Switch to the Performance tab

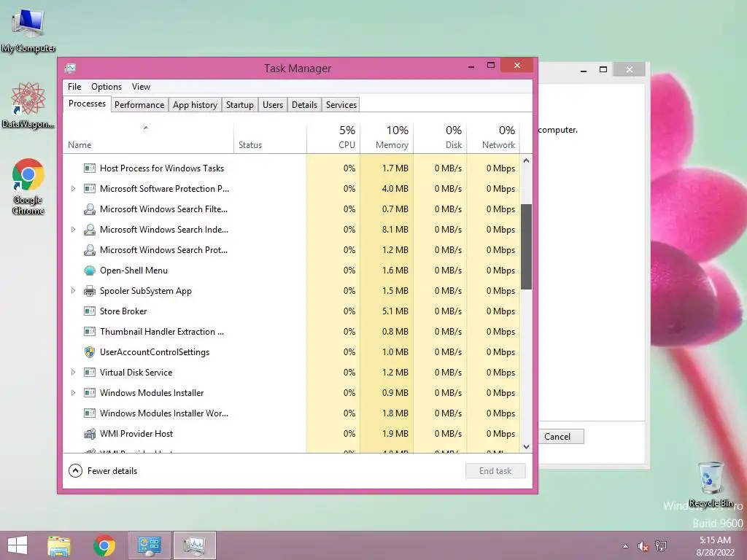(139, 105)
